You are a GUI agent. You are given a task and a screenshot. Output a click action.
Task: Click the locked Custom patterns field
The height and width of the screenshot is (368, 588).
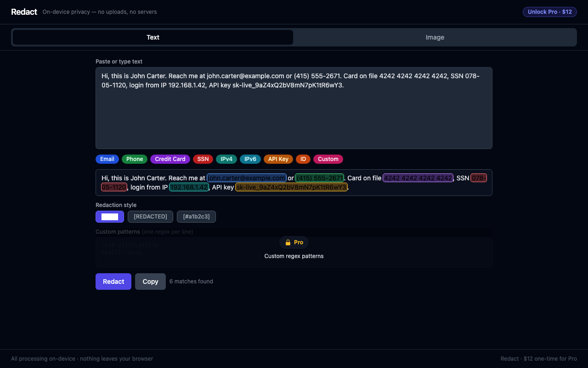(x=294, y=253)
